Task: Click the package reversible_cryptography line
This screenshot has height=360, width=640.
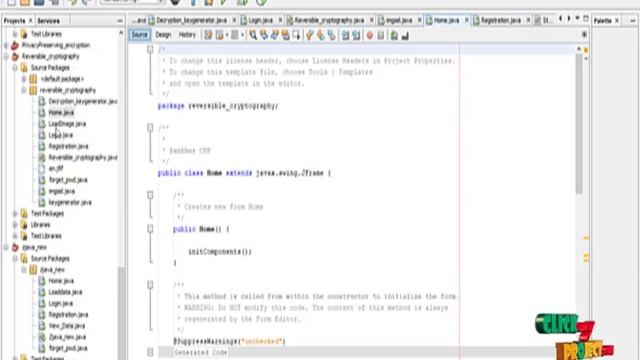Action: (218, 106)
